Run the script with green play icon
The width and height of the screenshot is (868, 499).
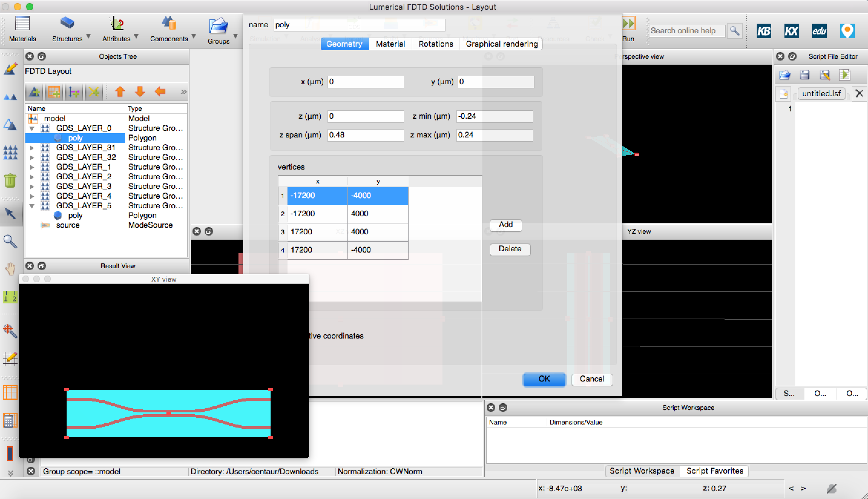click(845, 75)
